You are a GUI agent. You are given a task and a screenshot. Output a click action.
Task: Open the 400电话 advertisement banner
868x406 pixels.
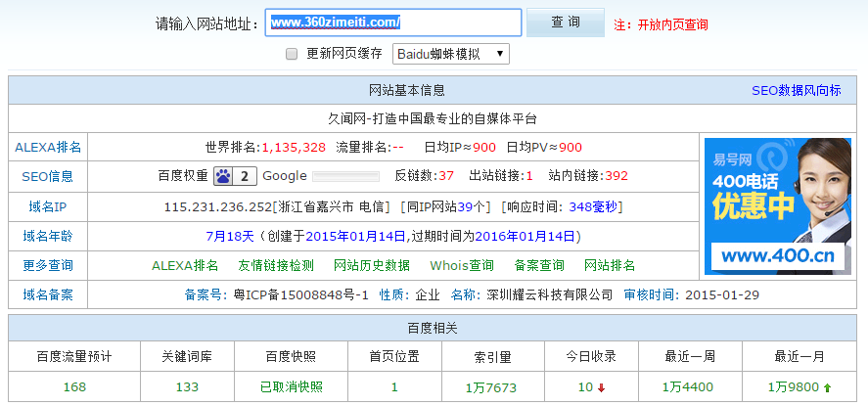[x=778, y=206]
